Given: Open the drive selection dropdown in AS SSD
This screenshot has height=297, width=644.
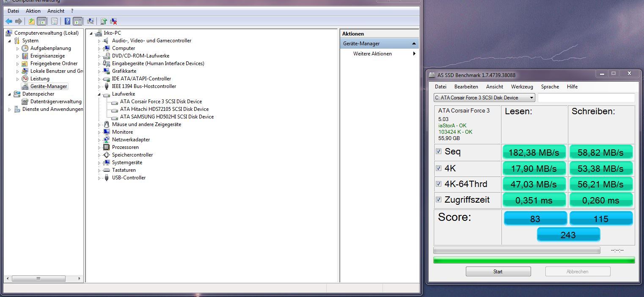Looking at the screenshot, I should pyautogui.click(x=484, y=98).
